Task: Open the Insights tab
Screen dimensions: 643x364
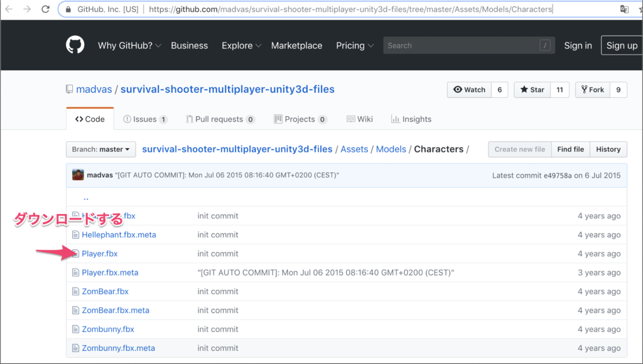Action: coord(411,119)
